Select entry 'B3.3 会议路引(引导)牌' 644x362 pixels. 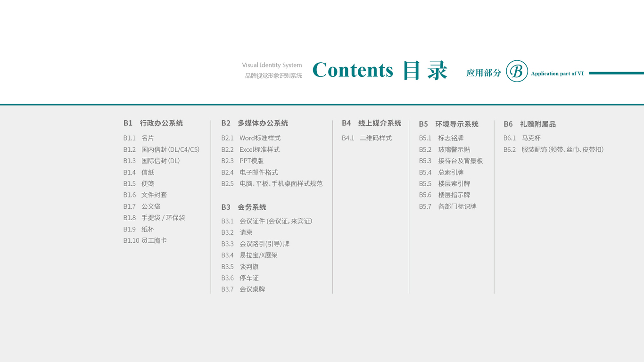tap(256, 244)
